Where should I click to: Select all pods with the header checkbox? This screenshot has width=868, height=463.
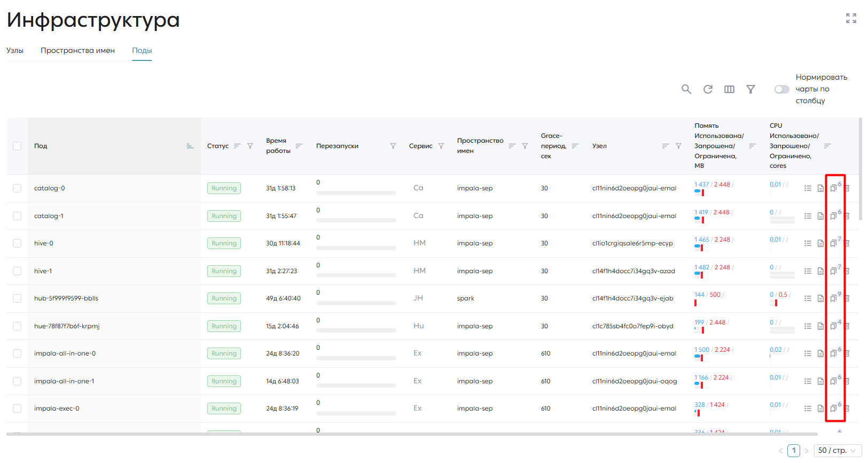pyautogui.click(x=17, y=146)
